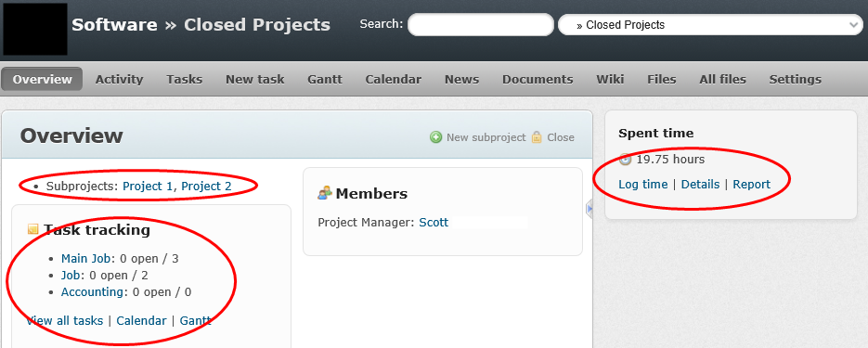This screenshot has width=868, height=348.
Task: Open subproject Project 1 link
Action: pos(148,186)
